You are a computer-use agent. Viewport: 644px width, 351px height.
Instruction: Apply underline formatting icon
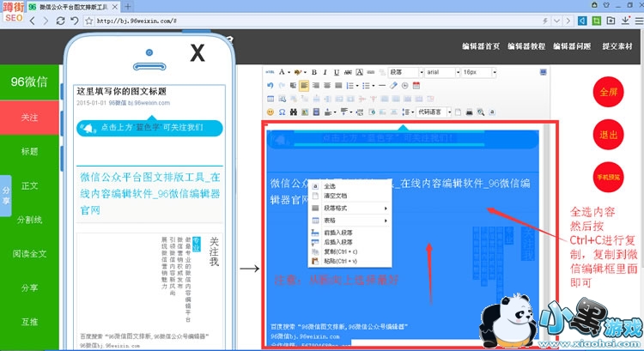click(337, 72)
